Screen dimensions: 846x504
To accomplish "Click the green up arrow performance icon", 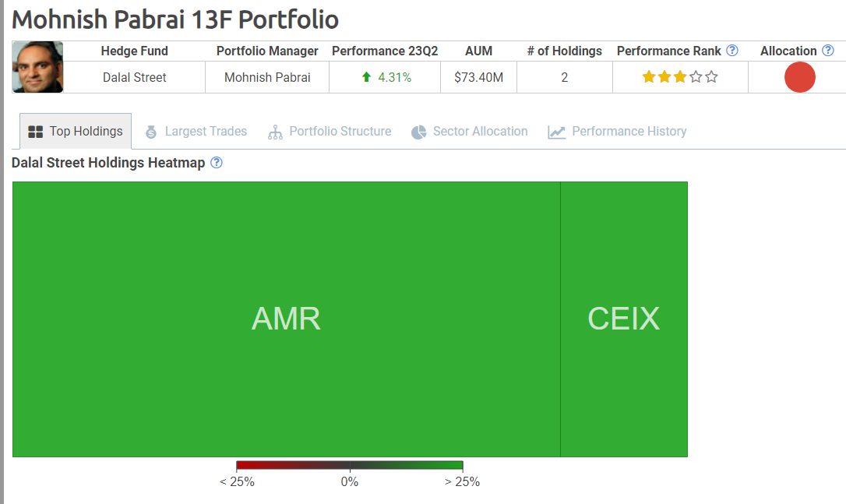I will coord(366,77).
